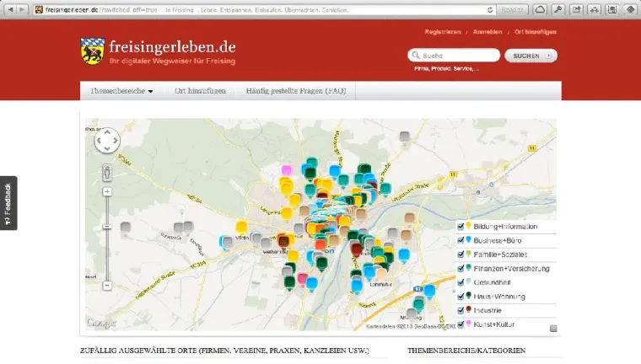641x364 pixels.
Task: Click the browser address bar URL
Action: click(x=101, y=10)
